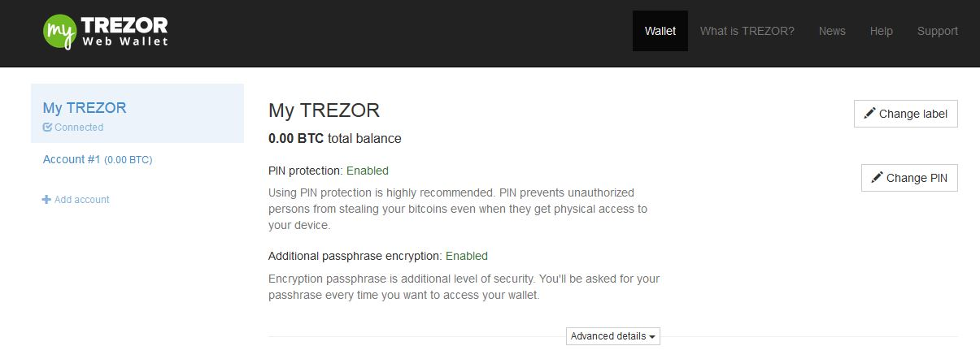Click the pencil icon beside Change label
980x359 pixels.
click(x=870, y=113)
